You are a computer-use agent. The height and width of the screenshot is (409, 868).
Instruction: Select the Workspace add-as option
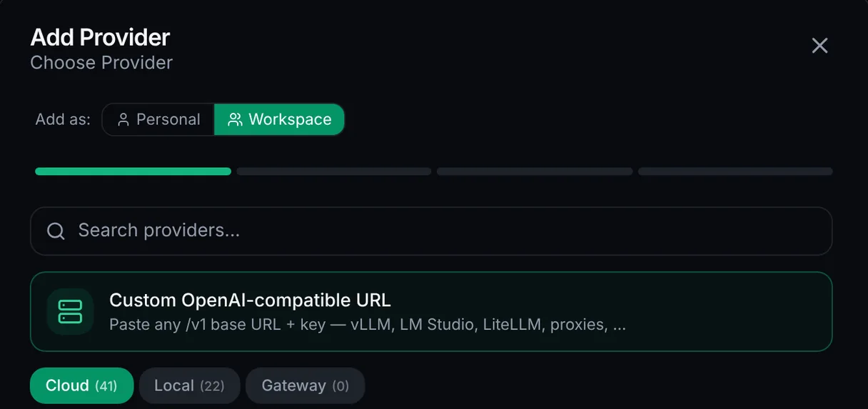279,119
